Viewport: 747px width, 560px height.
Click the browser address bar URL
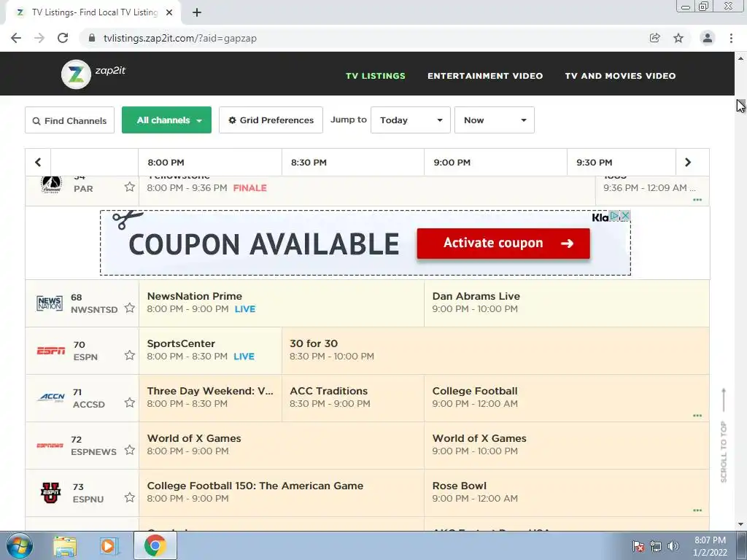(x=180, y=38)
